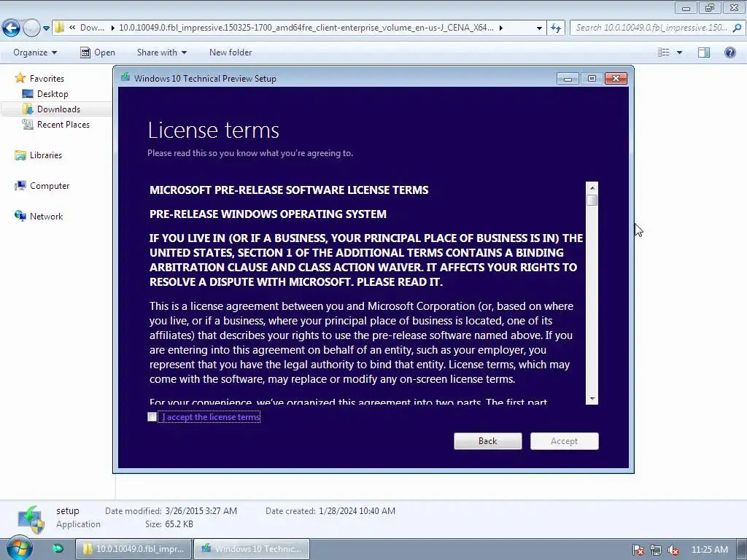Select Desktop in navigation pane
747x560 pixels.
[53, 94]
